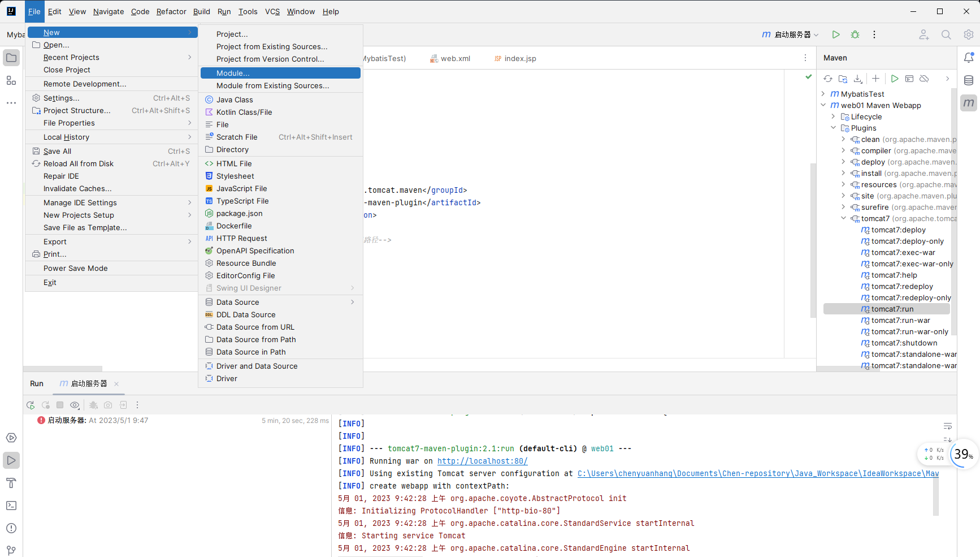Choose Java Class from New submenu
The width and height of the screenshot is (980, 557).
pos(280,100)
